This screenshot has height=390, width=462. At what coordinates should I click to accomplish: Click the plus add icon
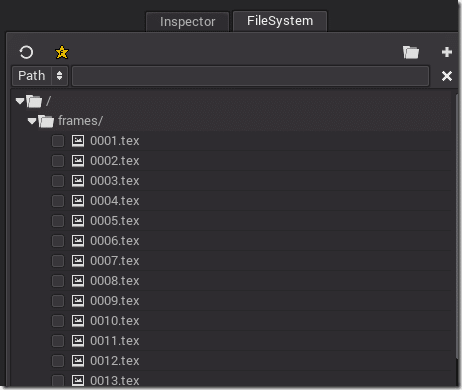pos(447,52)
